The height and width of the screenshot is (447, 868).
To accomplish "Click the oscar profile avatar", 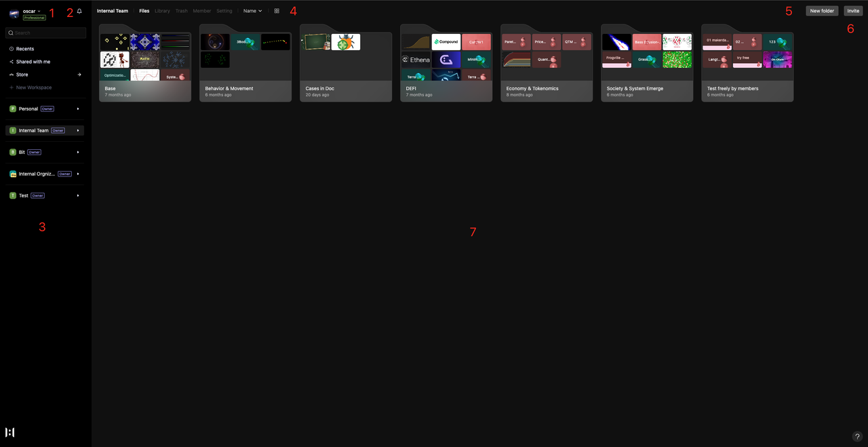I will [x=14, y=14].
